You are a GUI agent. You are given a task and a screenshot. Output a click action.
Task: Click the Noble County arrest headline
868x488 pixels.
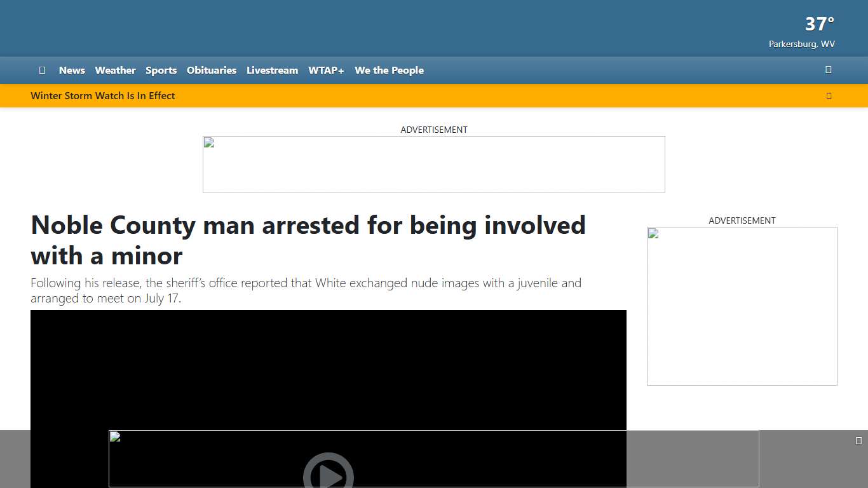(308, 240)
